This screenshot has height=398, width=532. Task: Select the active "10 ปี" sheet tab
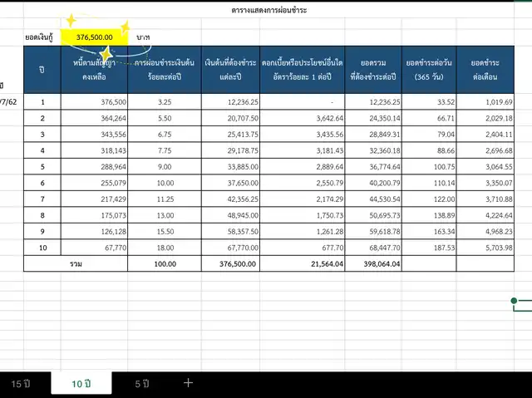pyautogui.click(x=81, y=383)
